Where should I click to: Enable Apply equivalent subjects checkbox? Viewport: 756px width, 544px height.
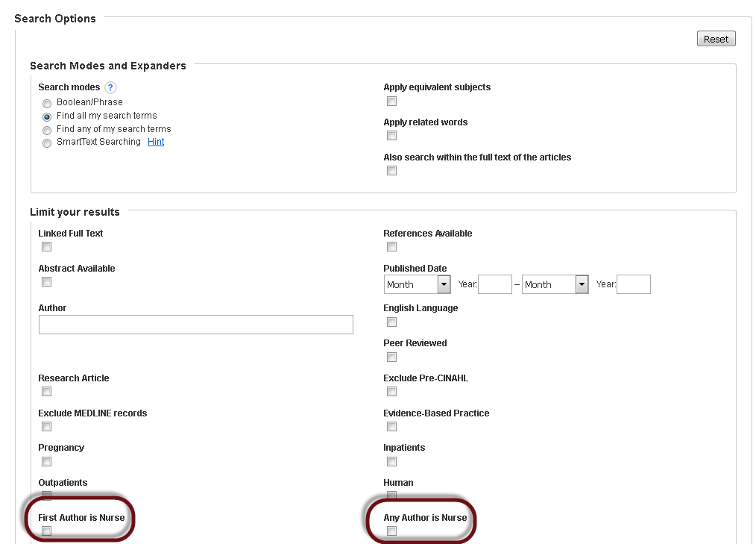tap(391, 101)
